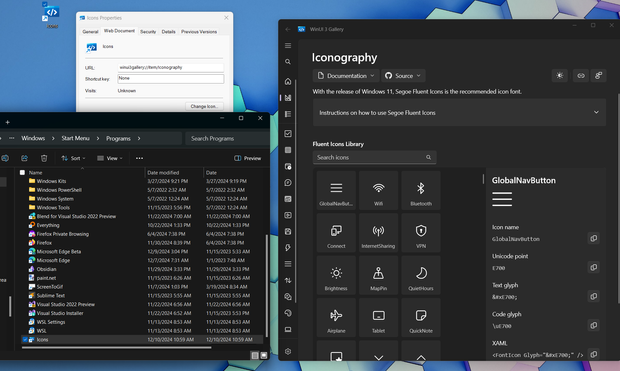The image size is (620, 371).
Task: Navigate to Windows breadcrumb
Action: pyautogui.click(x=33, y=138)
